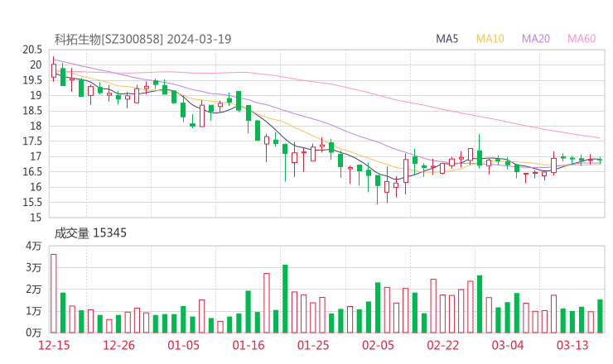Click the 16.5 price axis label
613x364 pixels.
coord(32,171)
